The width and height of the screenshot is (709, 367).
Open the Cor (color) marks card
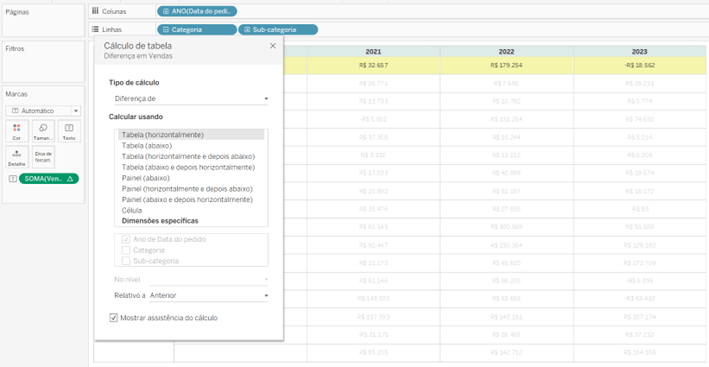(17, 131)
